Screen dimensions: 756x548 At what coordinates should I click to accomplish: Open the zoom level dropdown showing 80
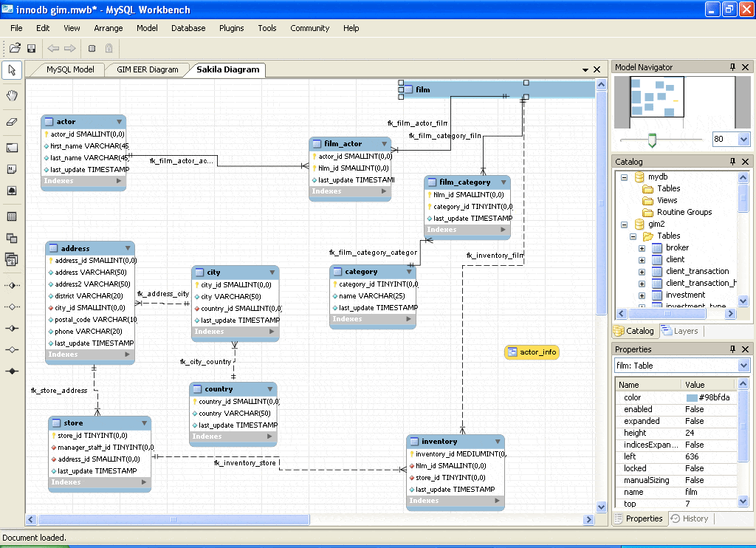[743, 139]
